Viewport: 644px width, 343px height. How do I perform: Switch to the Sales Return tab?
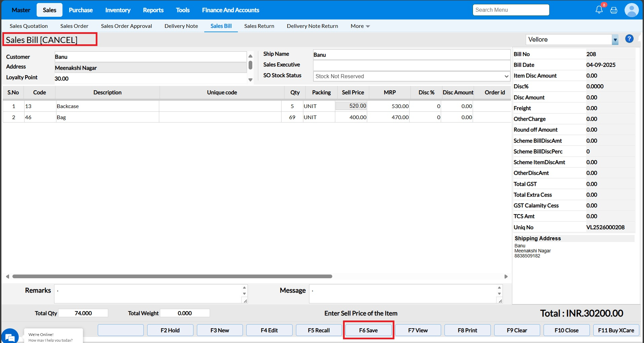[259, 26]
